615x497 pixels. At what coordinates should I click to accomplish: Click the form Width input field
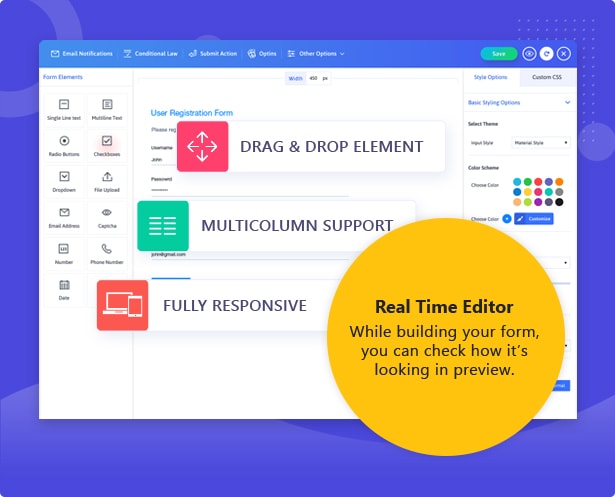pyautogui.click(x=314, y=78)
